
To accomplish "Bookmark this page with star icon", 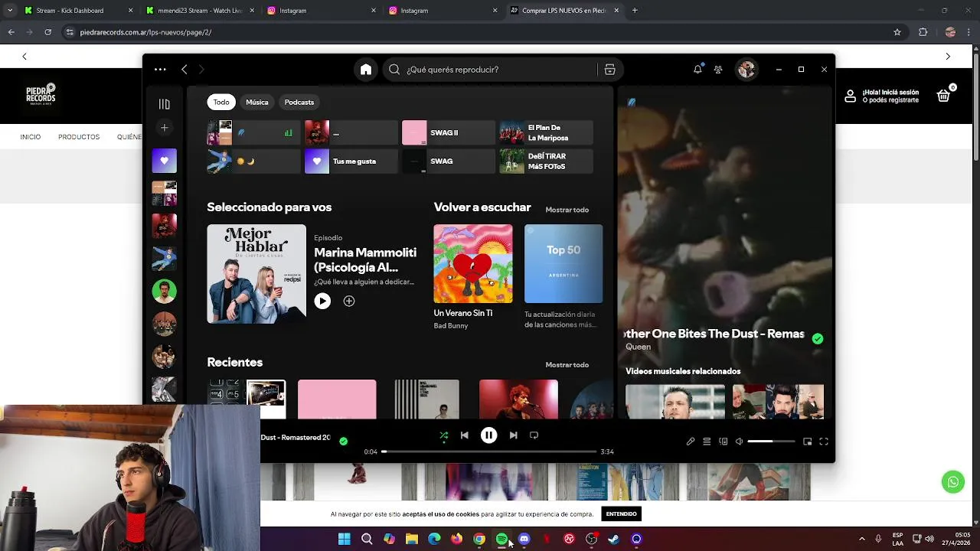I will (x=897, y=32).
